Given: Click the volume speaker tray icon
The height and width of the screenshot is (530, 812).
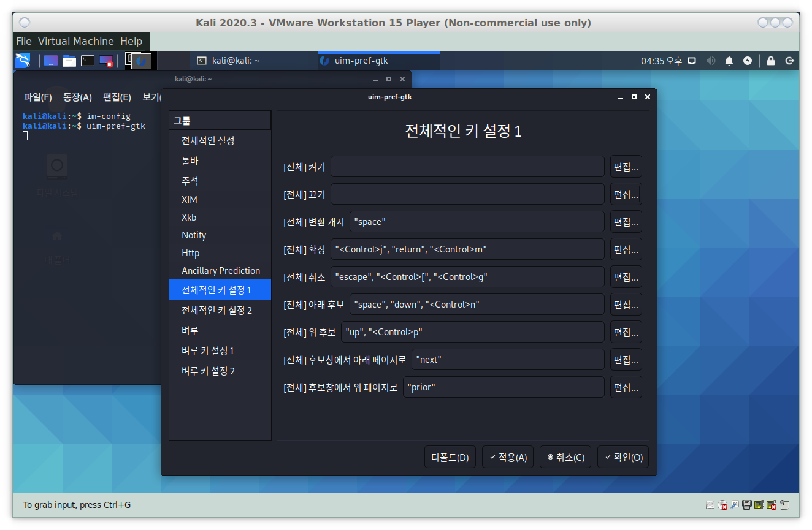Looking at the screenshot, I should (x=711, y=61).
